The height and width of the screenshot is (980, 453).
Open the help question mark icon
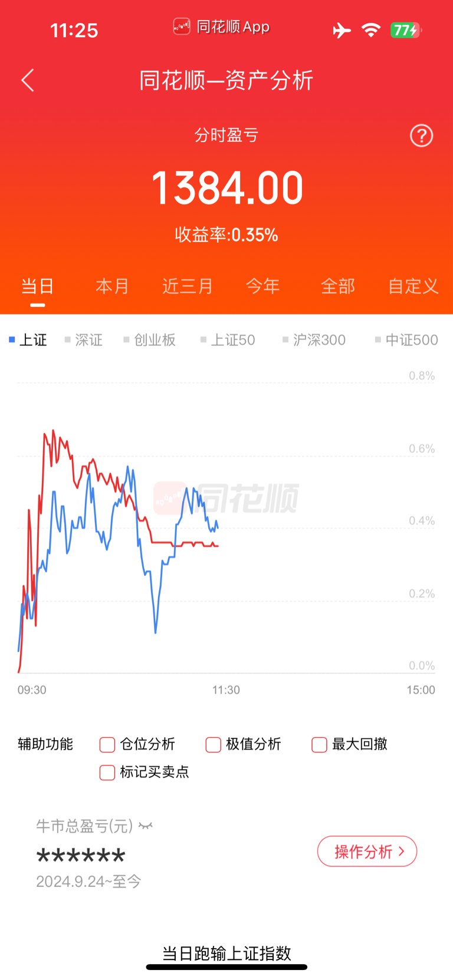click(421, 136)
